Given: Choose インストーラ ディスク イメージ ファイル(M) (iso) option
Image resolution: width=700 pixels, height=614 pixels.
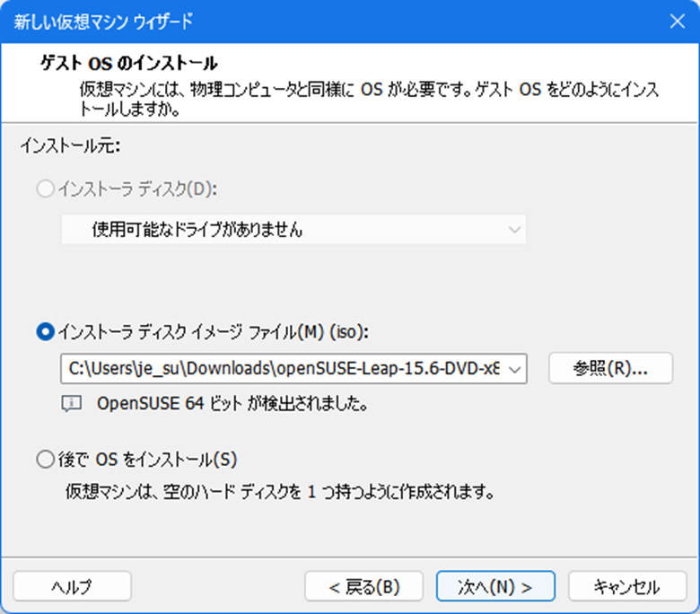Looking at the screenshot, I should click(x=45, y=331).
